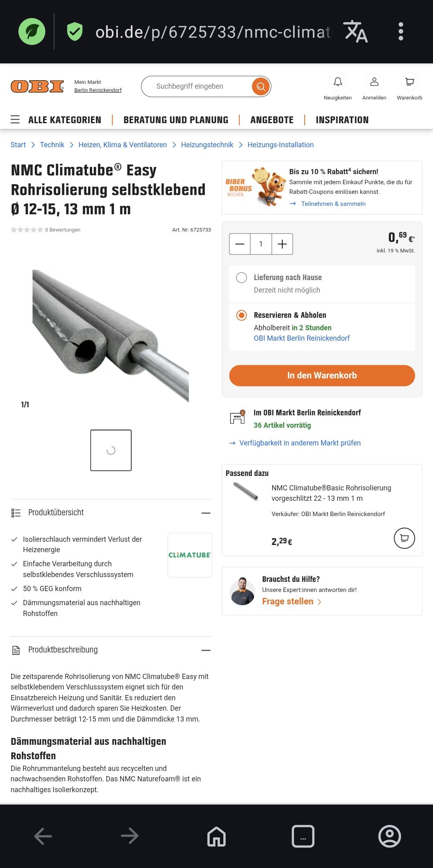Select Reservieren & Abholen radio option

point(241,315)
